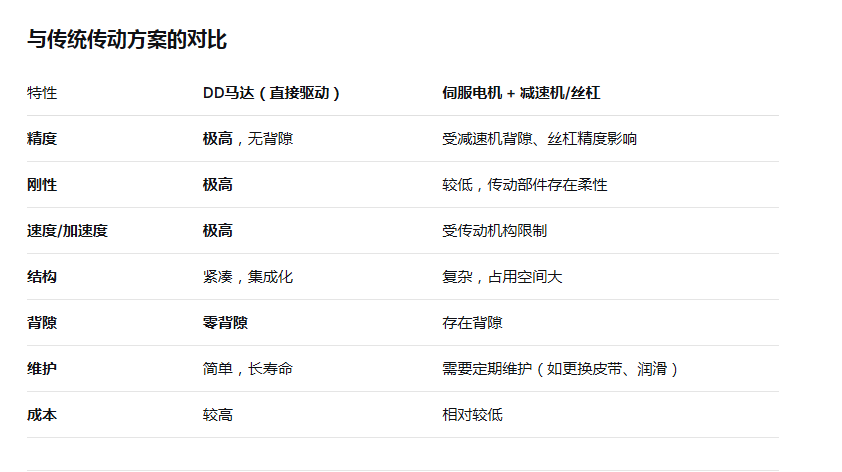Click the 极高，无背隙 cell
The width and height of the screenshot is (842, 472).
(248, 139)
